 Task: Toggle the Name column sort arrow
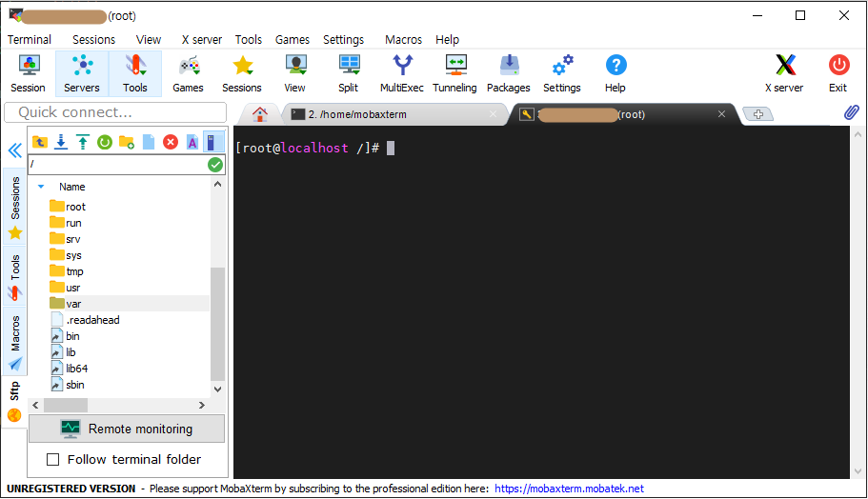(41, 187)
